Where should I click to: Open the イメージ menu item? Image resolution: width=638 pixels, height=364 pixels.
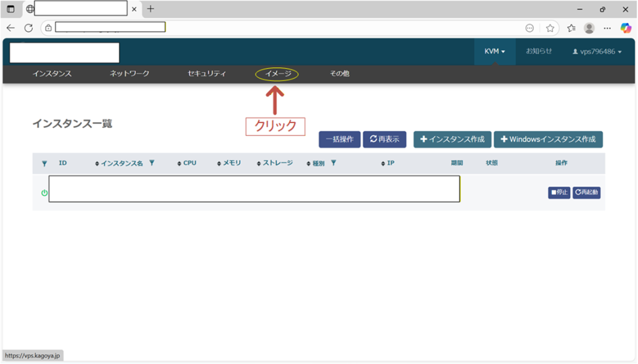pos(277,74)
